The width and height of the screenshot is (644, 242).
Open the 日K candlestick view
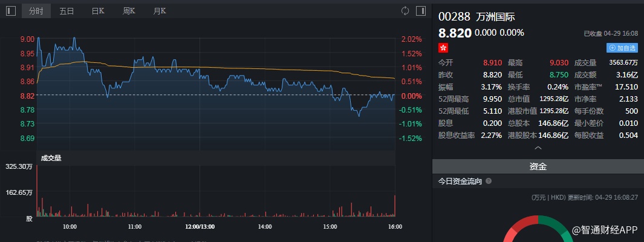pos(98,11)
